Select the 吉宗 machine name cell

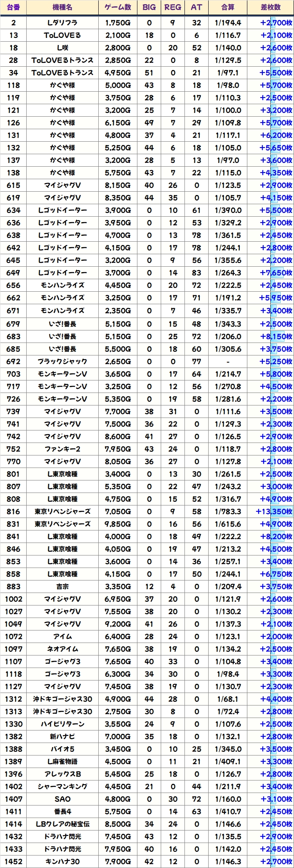pos(62,586)
